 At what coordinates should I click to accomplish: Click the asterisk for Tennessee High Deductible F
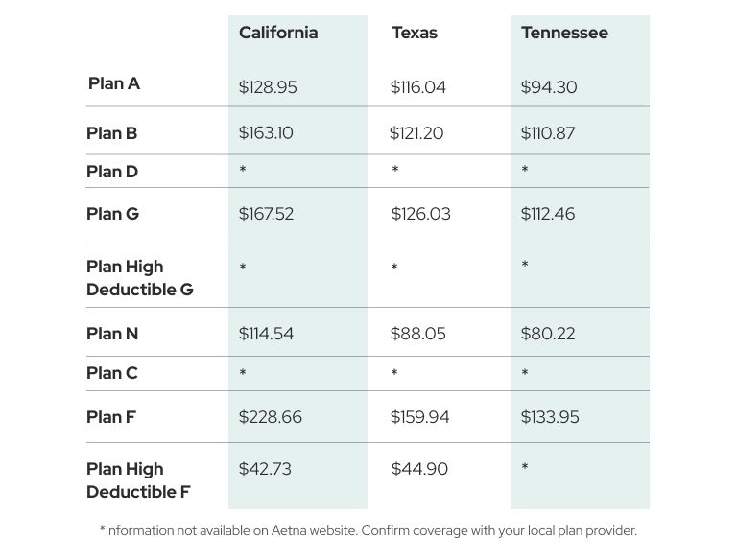(x=525, y=467)
